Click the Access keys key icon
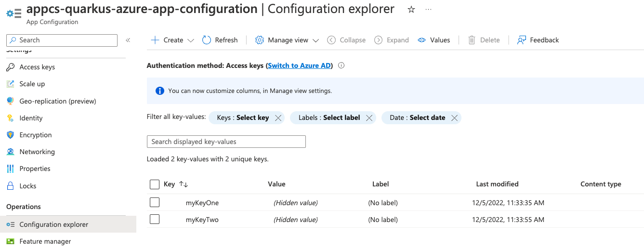Viewport: 644px width, 249px height. pyautogui.click(x=10, y=67)
